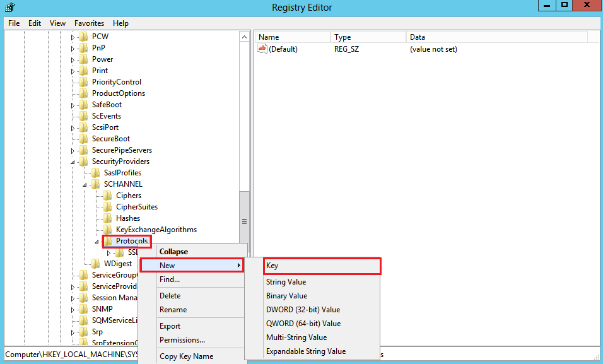Click the SCHANNEL folder icon

point(96,184)
